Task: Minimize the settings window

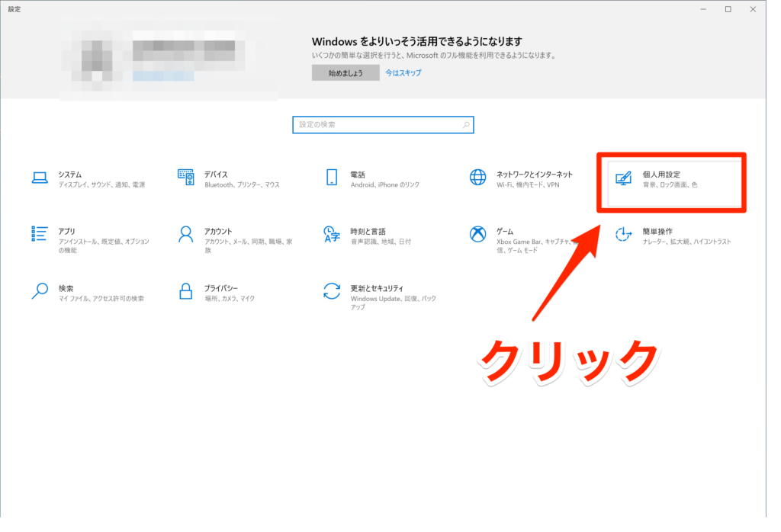Action: point(702,9)
